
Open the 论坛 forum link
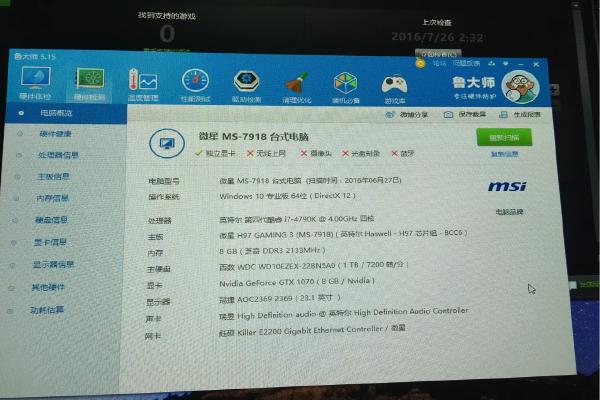[x=440, y=64]
